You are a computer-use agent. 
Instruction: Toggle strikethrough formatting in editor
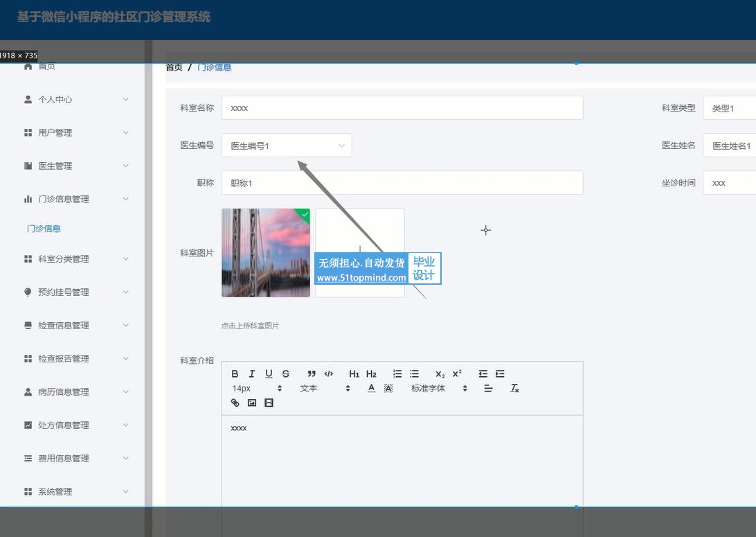click(286, 374)
